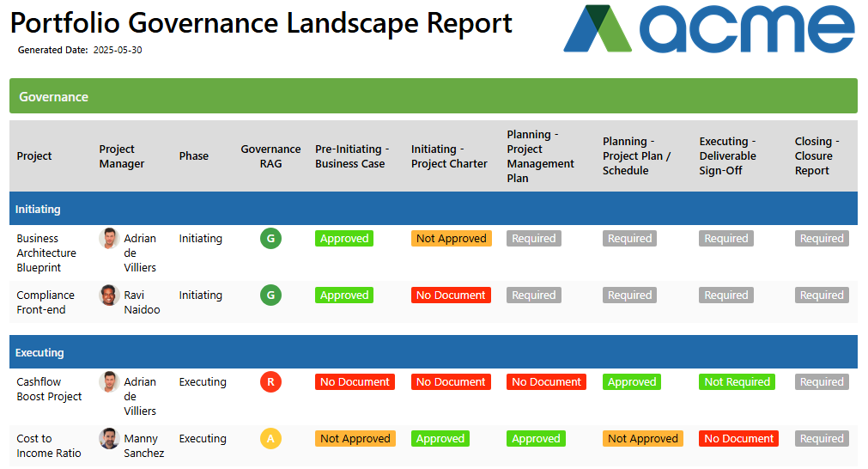This screenshot has width=868, height=469.
Task: Click Ravi Naidoo's avatar photo
Action: (x=109, y=295)
